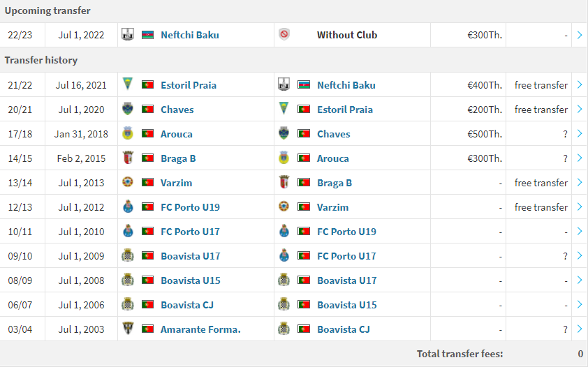
Task: Click Braga B crest in 14/15 row
Action: click(x=128, y=158)
